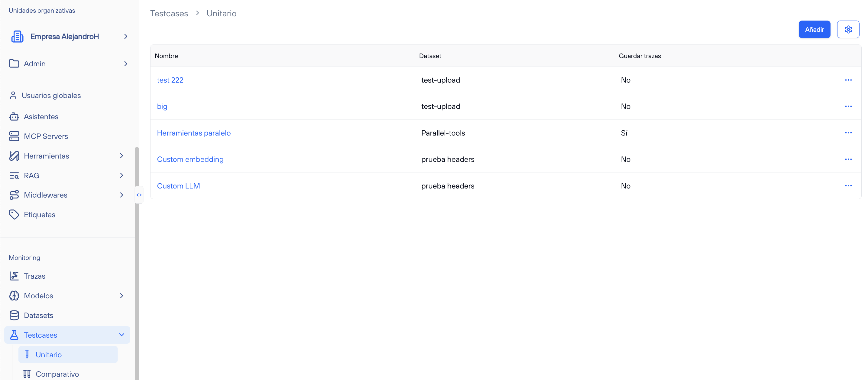
Task: Open the Custom embedding testcase
Action: pos(190,159)
